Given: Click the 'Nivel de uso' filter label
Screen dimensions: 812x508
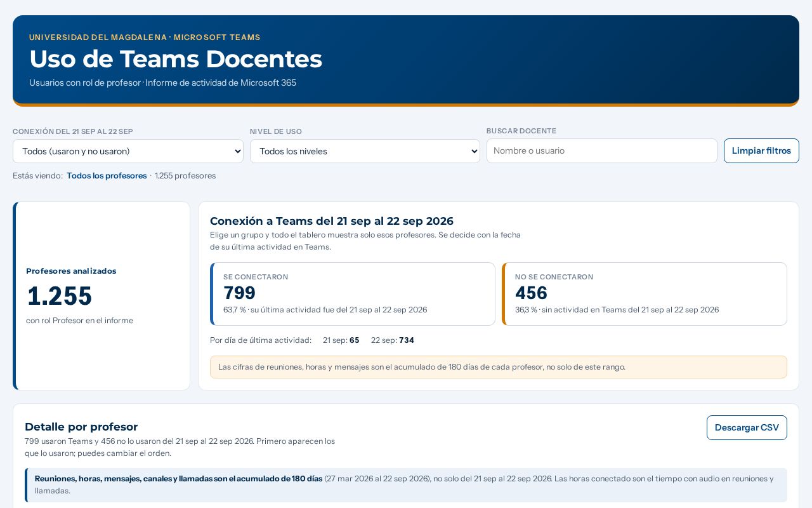Looking at the screenshot, I should (276, 131).
